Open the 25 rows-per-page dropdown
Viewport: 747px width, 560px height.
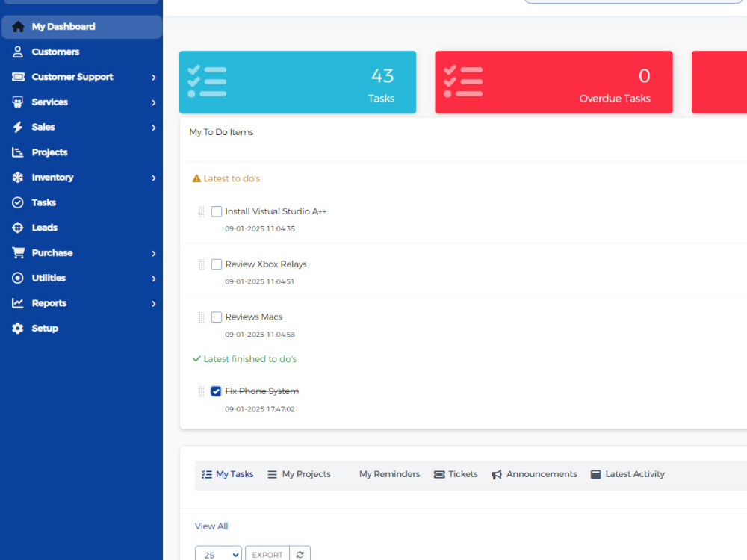point(218,554)
